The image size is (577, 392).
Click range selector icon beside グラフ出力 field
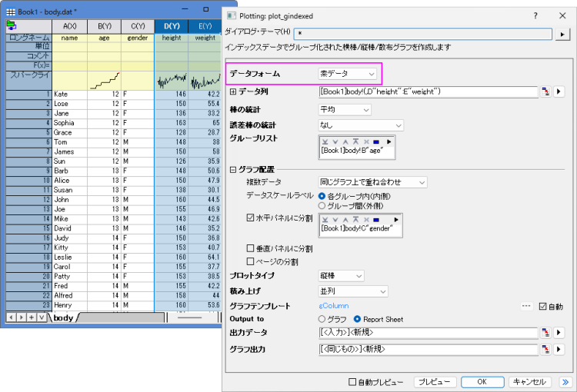click(x=545, y=349)
